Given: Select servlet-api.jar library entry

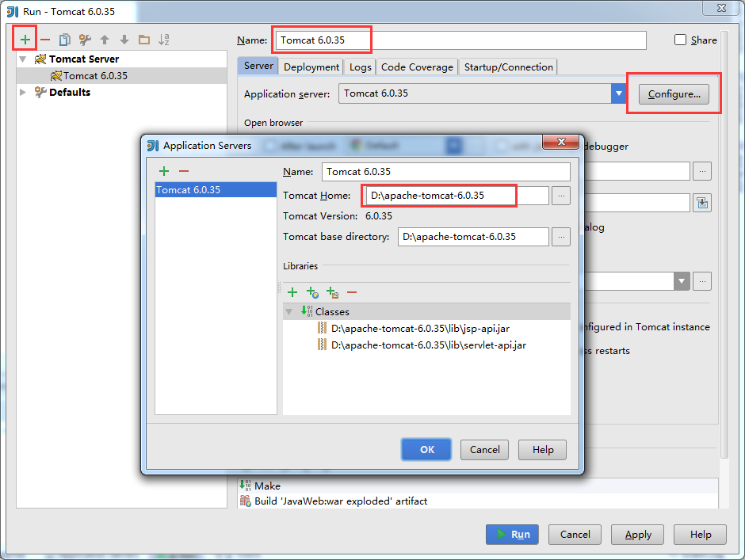Looking at the screenshot, I should [429, 345].
